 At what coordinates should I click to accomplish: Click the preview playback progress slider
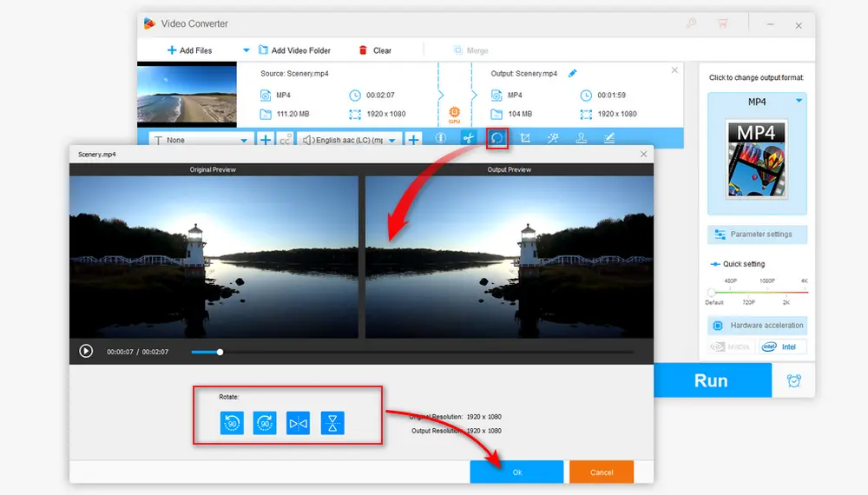pyautogui.click(x=220, y=352)
